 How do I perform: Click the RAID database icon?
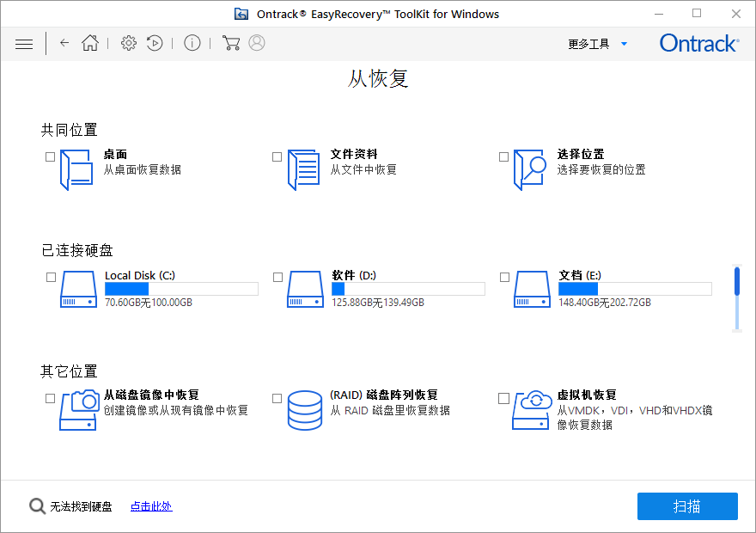click(x=305, y=410)
